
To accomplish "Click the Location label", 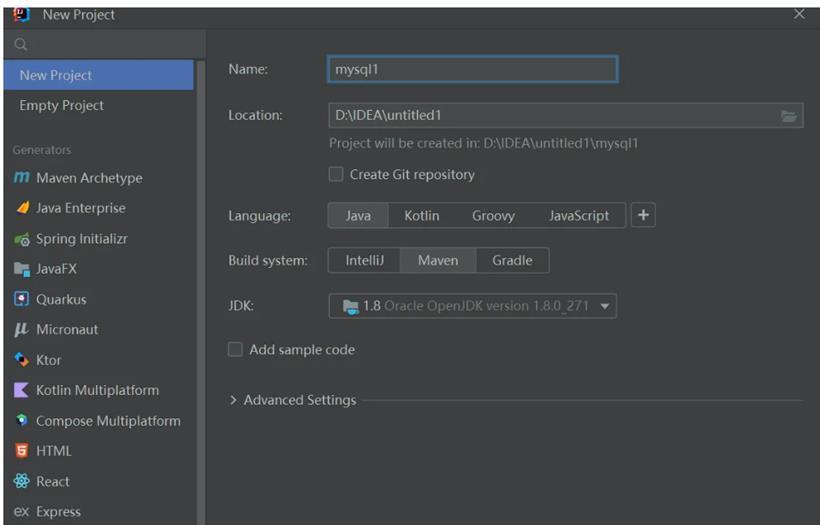I will click(x=255, y=115).
